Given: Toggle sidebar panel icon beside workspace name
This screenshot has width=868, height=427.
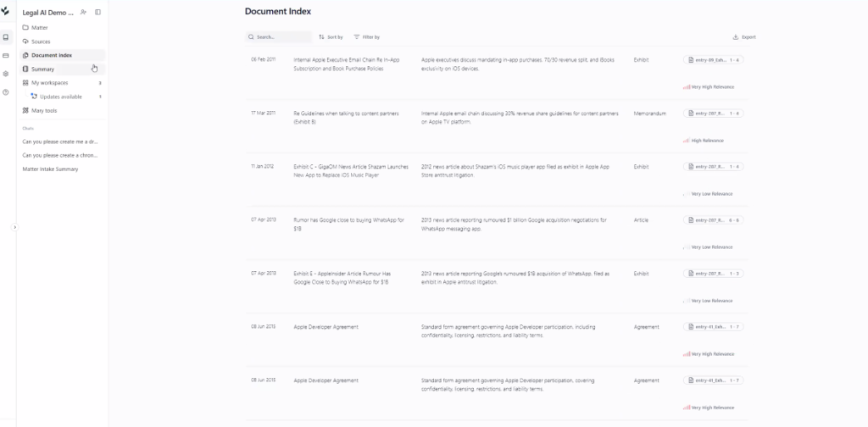Looking at the screenshot, I should click(98, 12).
